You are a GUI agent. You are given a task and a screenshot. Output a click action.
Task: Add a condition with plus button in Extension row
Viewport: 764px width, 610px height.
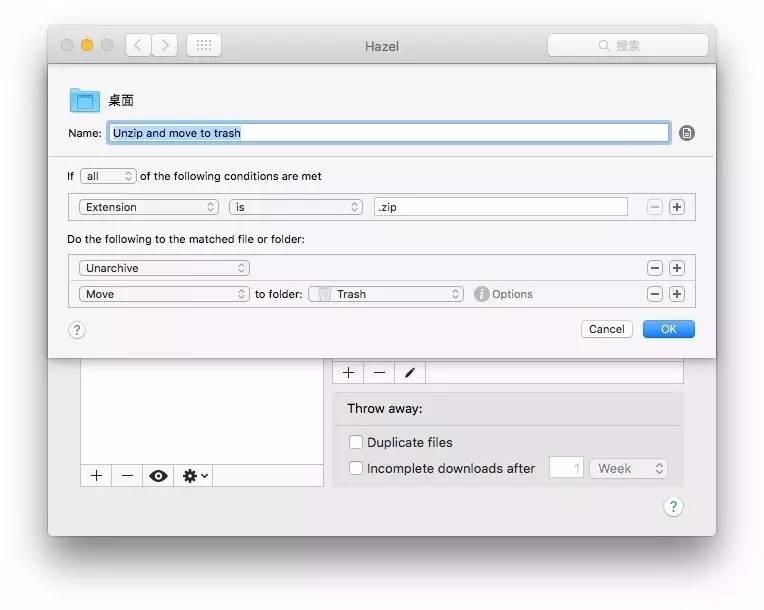677,207
